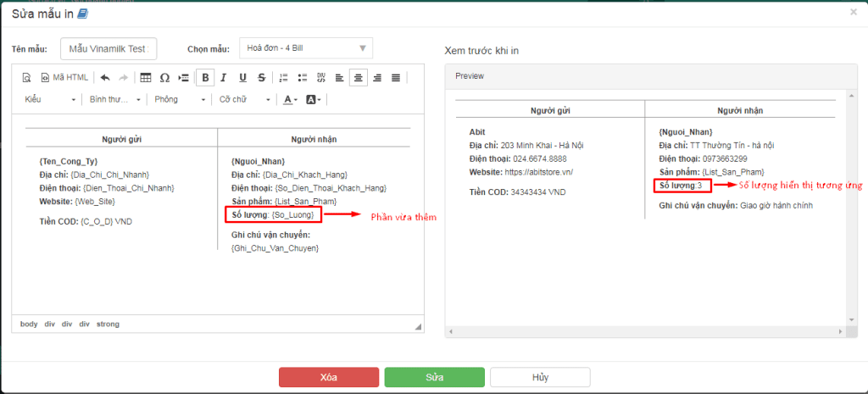Open the print preview magnifier icon
The width and height of the screenshot is (868, 394).
(x=25, y=78)
